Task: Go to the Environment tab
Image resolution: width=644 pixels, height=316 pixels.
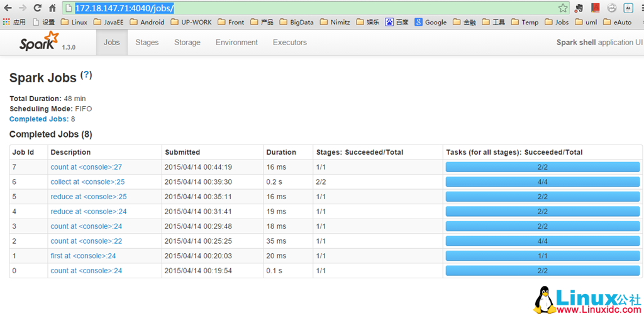Action: [236, 43]
